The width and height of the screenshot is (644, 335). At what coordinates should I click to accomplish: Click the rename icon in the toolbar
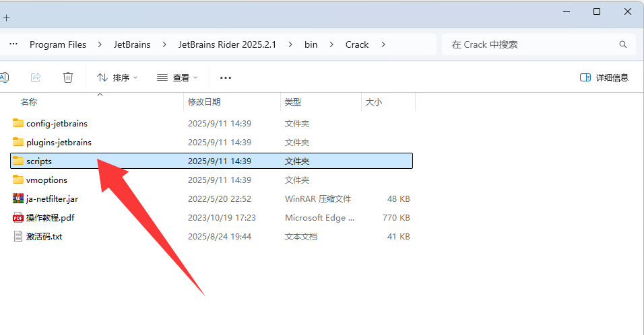(4, 77)
